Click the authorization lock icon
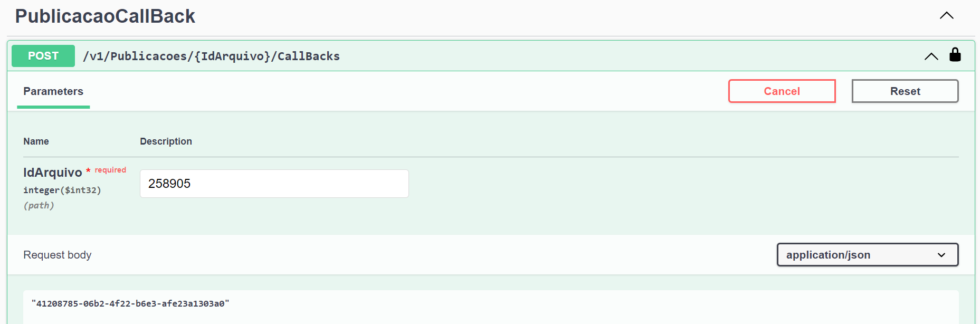The width and height of the screenshot is (980, 324). [x=955, y=55]
